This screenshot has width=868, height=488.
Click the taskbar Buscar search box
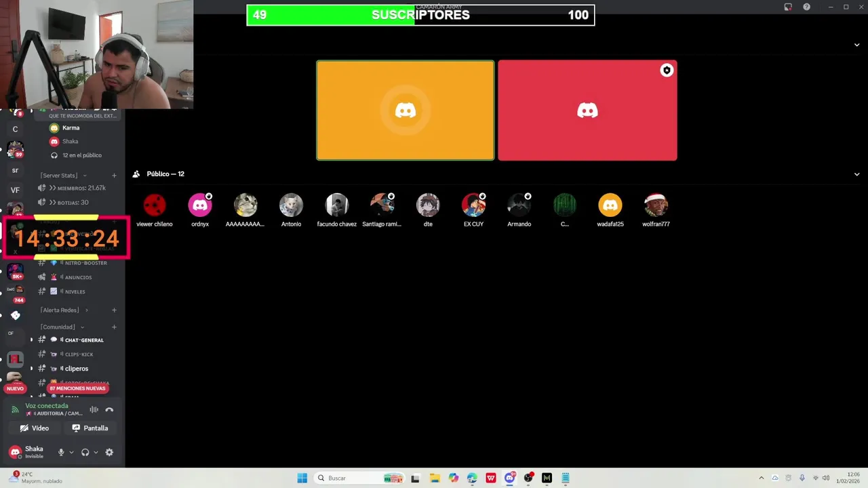click(x=359, y=478)
